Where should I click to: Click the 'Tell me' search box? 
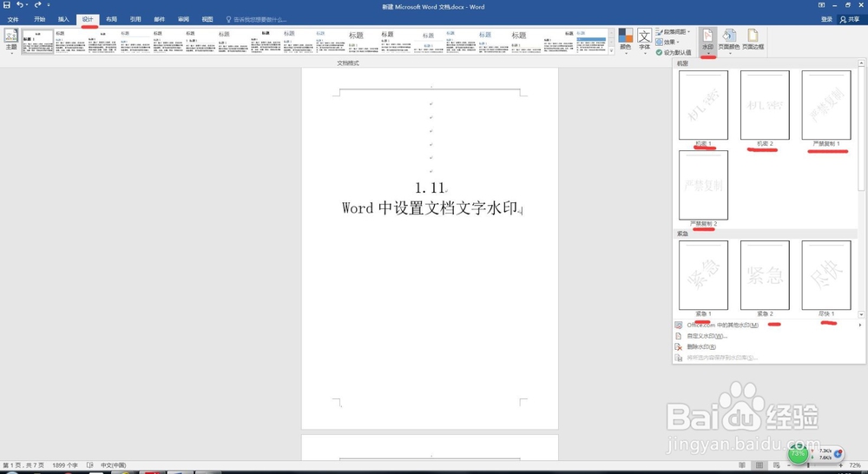pyautogui.click(x=256, y=19)
